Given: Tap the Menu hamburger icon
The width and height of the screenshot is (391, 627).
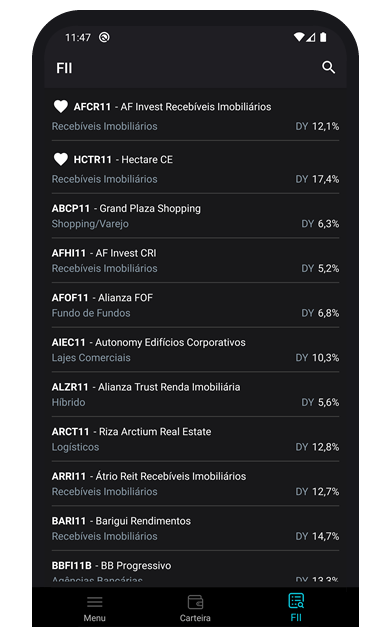Looking at the screenshot, I should pyautogui.click(x=95, y=602).
